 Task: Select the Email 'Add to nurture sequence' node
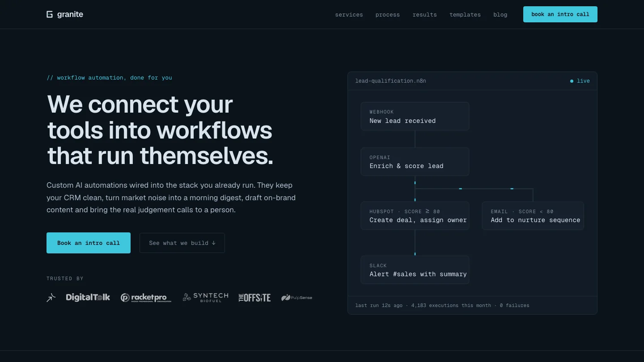[x=533, y=215]
